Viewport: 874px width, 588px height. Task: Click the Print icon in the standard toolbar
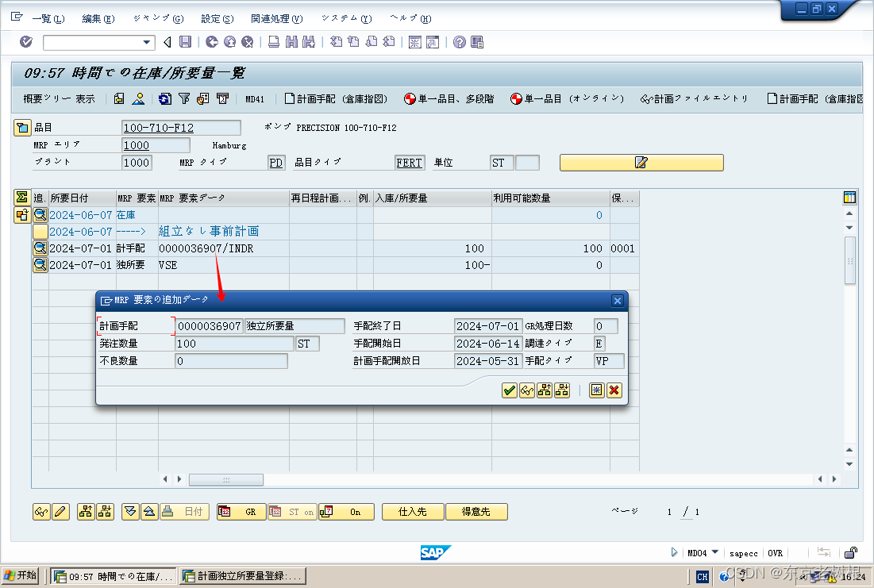275,42
